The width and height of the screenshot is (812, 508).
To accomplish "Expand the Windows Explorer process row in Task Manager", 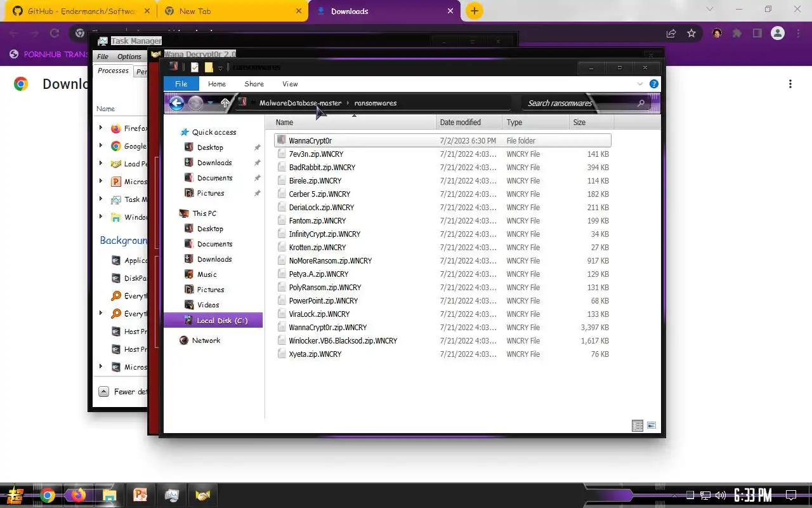I will 101,217.
